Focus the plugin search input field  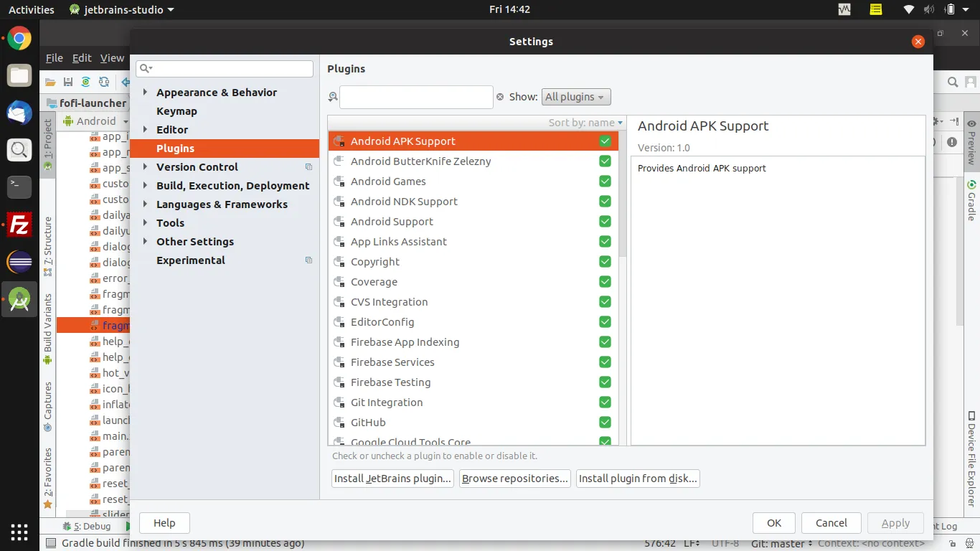click(416, 97)
